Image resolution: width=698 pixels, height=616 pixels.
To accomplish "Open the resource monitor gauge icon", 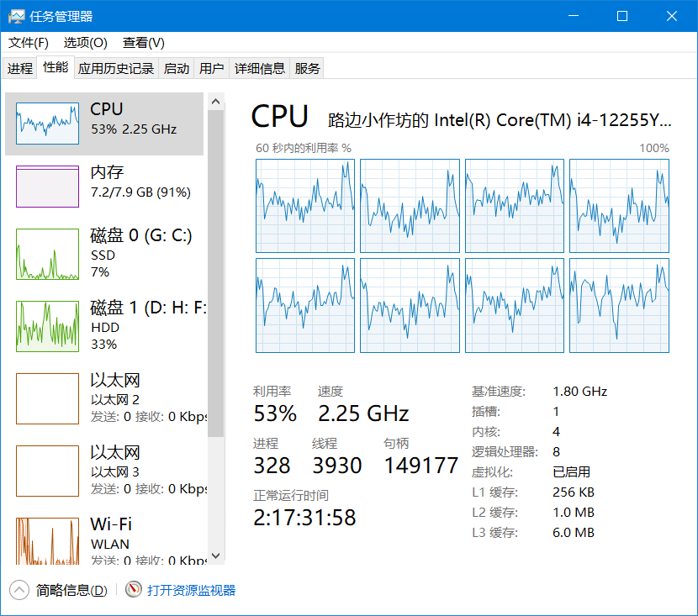I will tap(133, 589).
